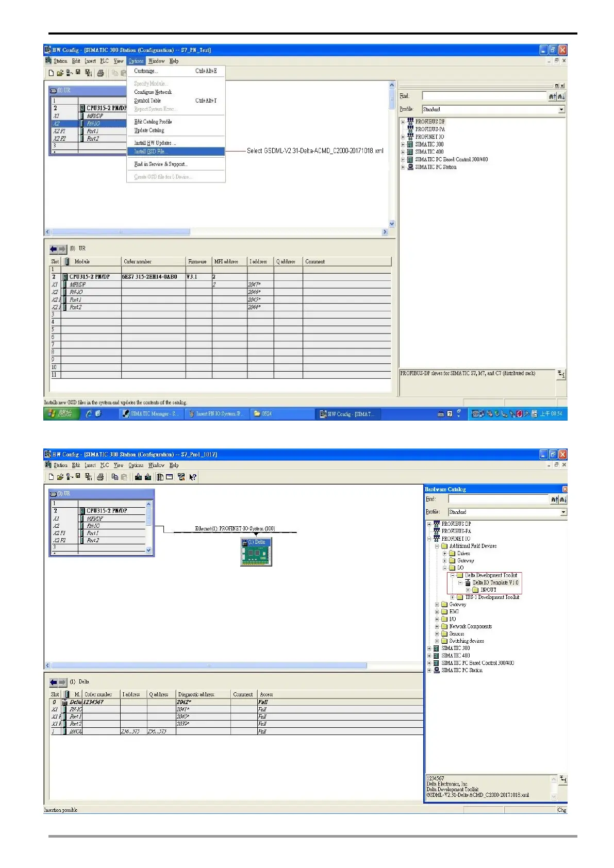This screenshot has height=868, width=614.
Task: Expand the IN/OUT folder in catalog
Action: pos(468,590)
